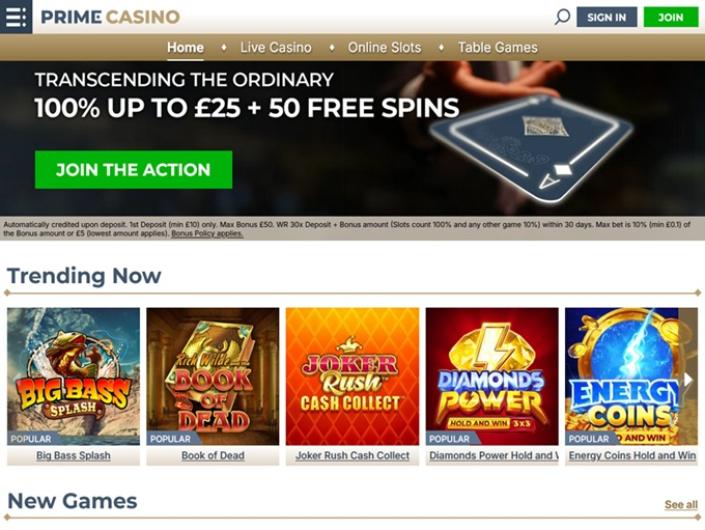
Task: Open the hamburger menu icon
Action: (16, 17)
